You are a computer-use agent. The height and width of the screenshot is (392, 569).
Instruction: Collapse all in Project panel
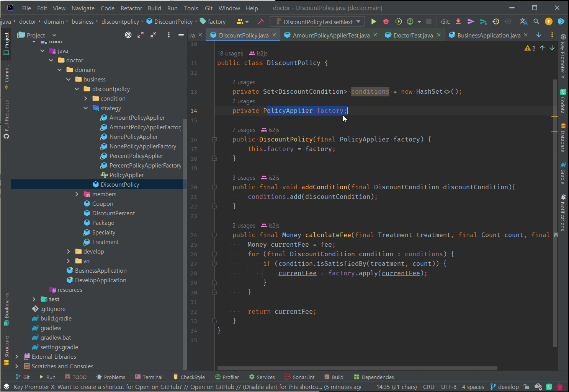point(153,35)
